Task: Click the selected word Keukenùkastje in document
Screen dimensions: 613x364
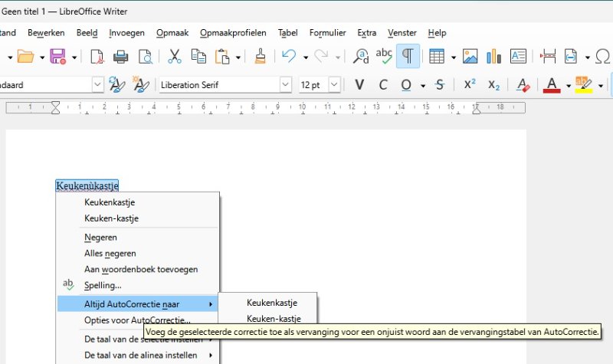Action: (x=87, y=185)
